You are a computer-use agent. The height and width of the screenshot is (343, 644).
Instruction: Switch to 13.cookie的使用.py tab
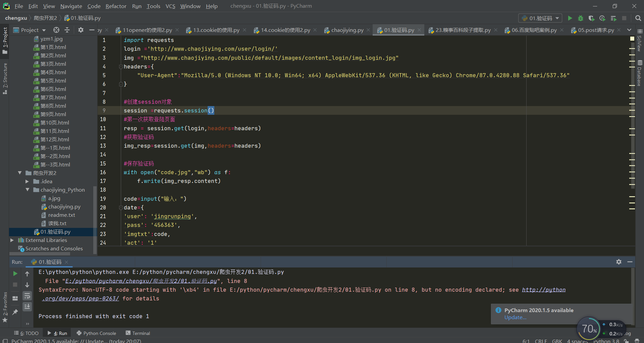[216, 30]
